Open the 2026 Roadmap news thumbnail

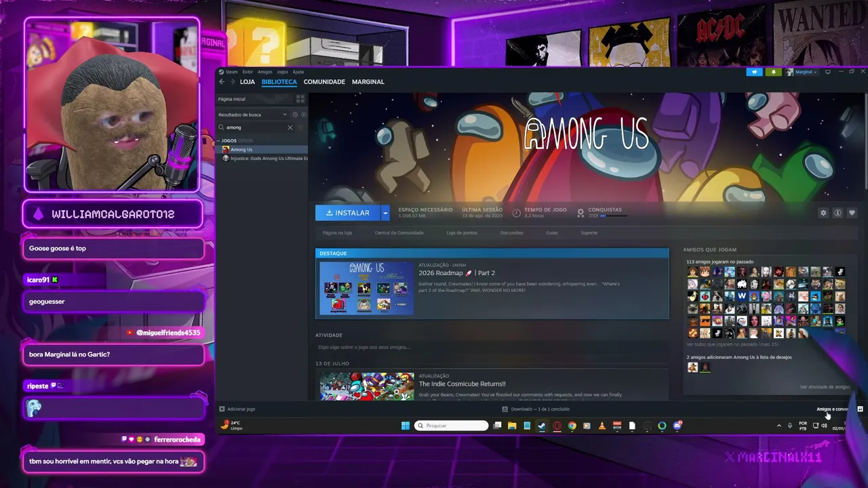coord(367,287)
